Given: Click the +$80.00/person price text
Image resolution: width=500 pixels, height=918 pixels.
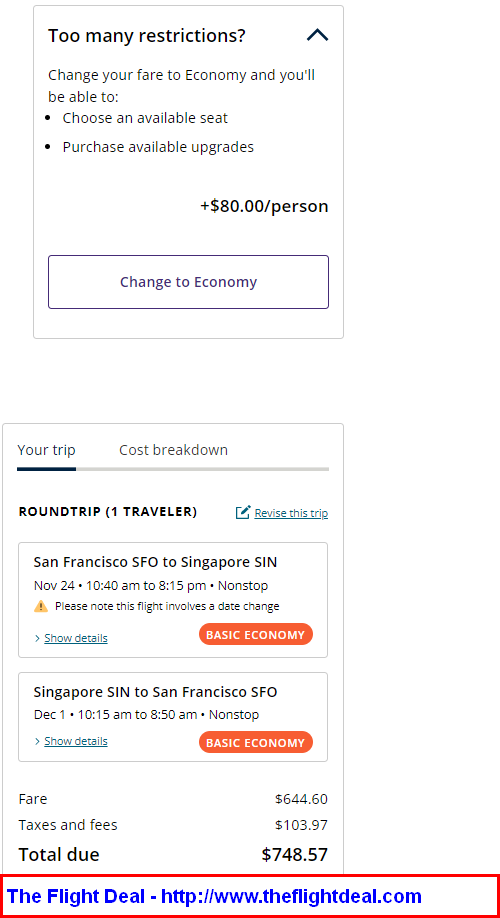Looking at the screenshot, I should (x=264, y=207).
